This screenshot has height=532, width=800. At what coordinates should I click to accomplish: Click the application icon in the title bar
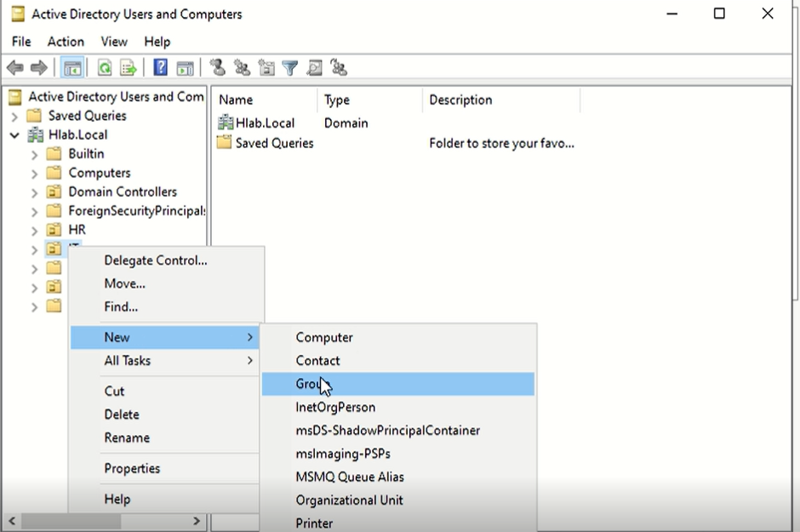18,14
